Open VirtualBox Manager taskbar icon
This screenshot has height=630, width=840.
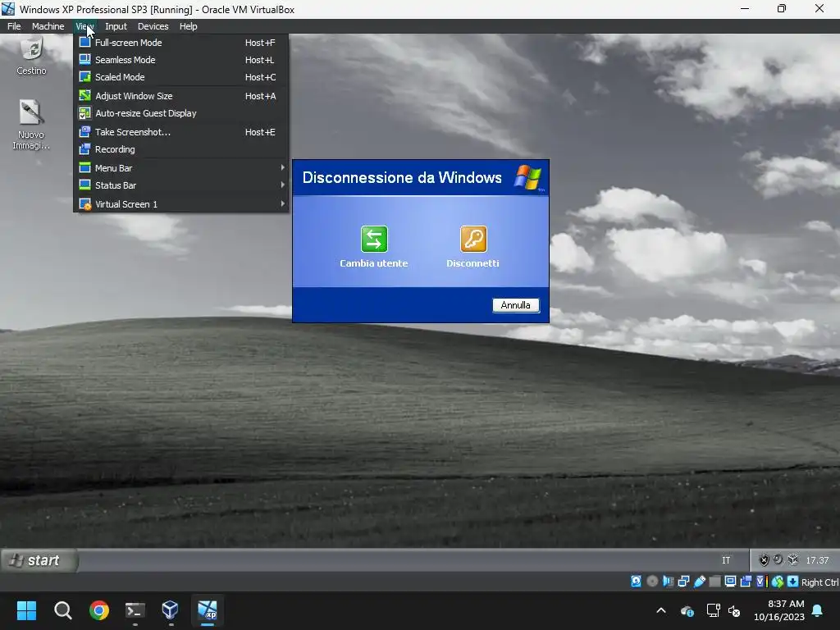(171, 610)
